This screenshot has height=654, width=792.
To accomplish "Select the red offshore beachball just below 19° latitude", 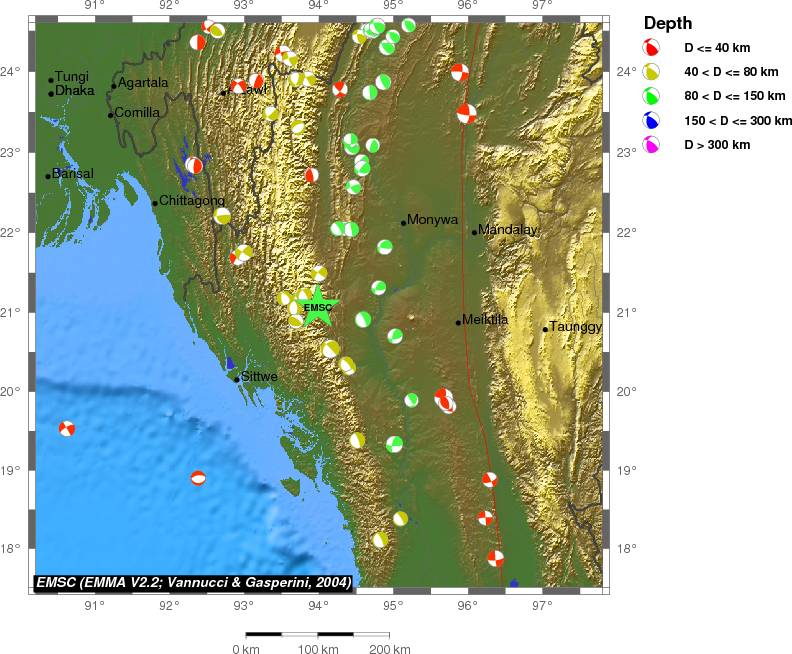I will coord(198,478).
